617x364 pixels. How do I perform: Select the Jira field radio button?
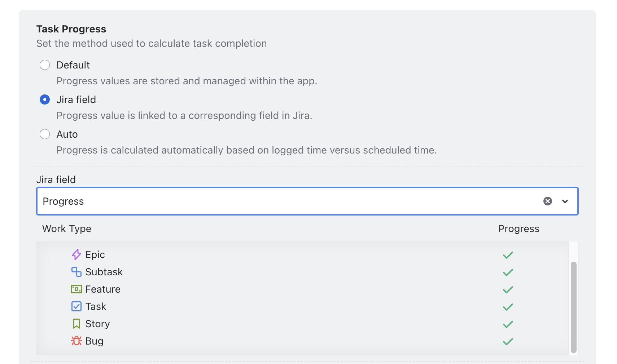(x=45, y=99)
